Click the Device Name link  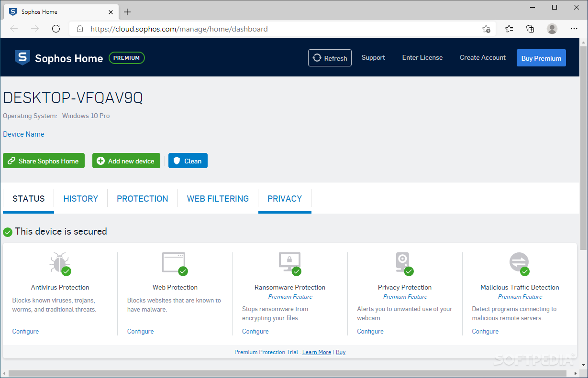tap(23, 134)
